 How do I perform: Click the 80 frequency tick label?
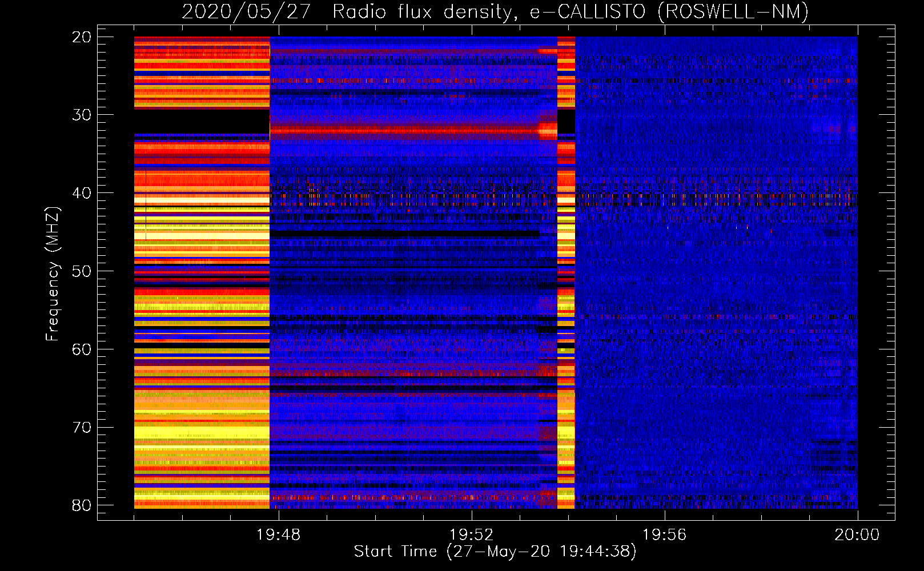pos(82,505)
